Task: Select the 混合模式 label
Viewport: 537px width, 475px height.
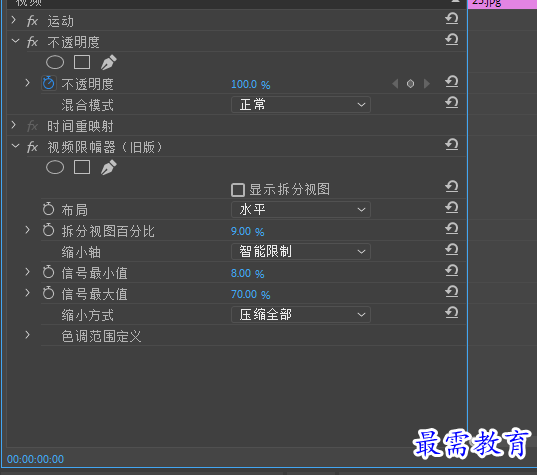Action: [x=87, y=105]
